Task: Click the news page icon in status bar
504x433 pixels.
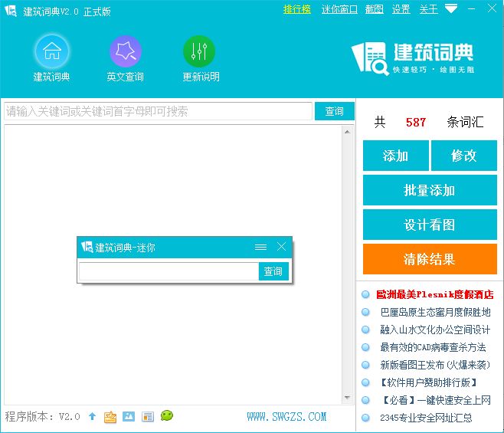Action: (x=148, y=417)
